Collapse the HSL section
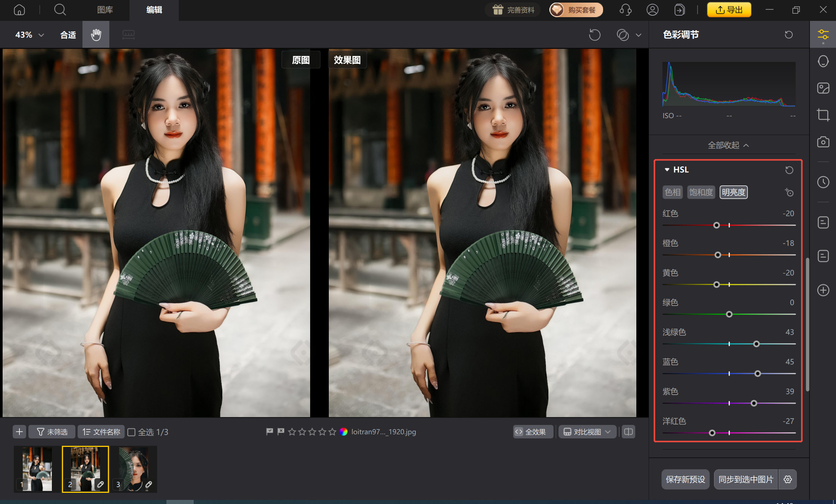Viewport: 836px width, 504px height. [667, 169]
